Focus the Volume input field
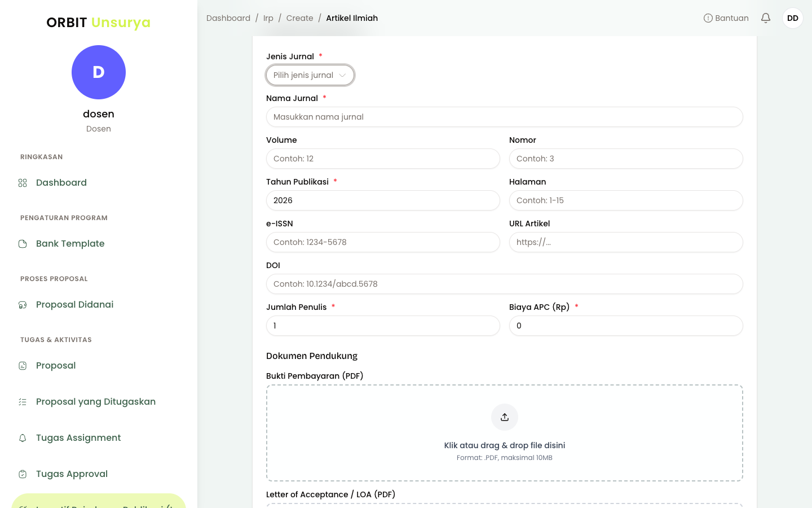Viewport: 812px width, 508px height. tap(383, 159)
